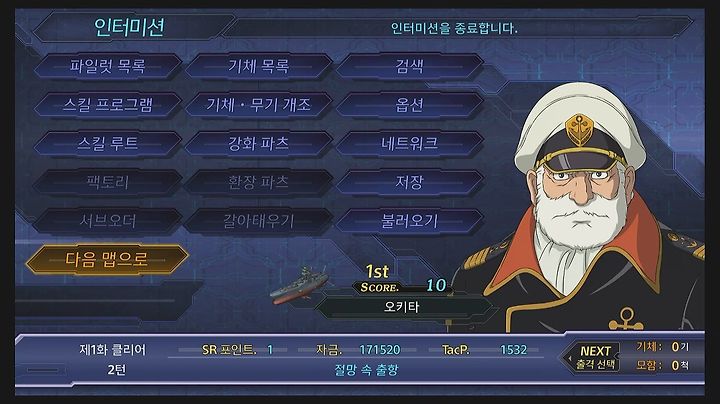Click the battleship Yamato icon
The width and height of the screenshot is (720, 404).
coord(299,286)
